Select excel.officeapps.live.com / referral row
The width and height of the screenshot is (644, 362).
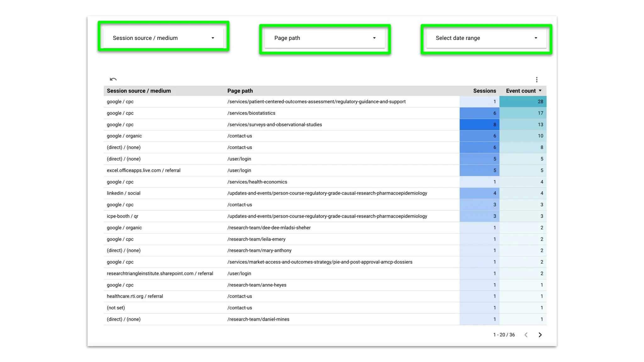click(x=143, y=170)
